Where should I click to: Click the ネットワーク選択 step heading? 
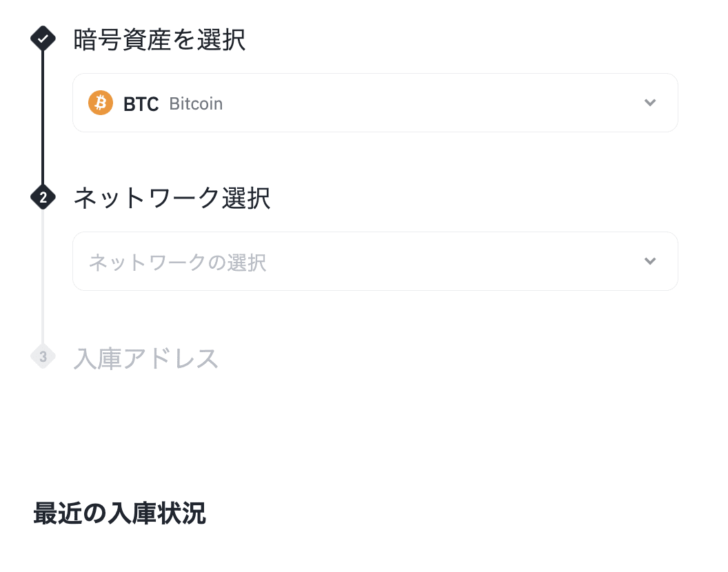pos(172,198)
